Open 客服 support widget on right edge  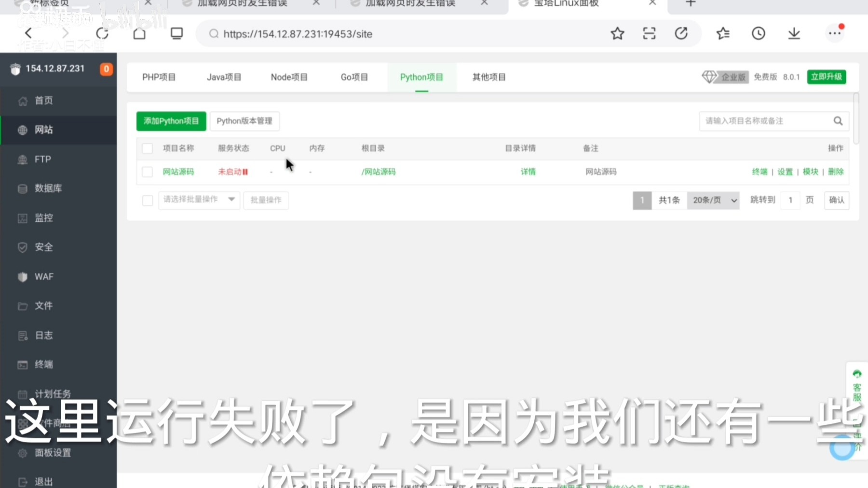tap(857, 386)
